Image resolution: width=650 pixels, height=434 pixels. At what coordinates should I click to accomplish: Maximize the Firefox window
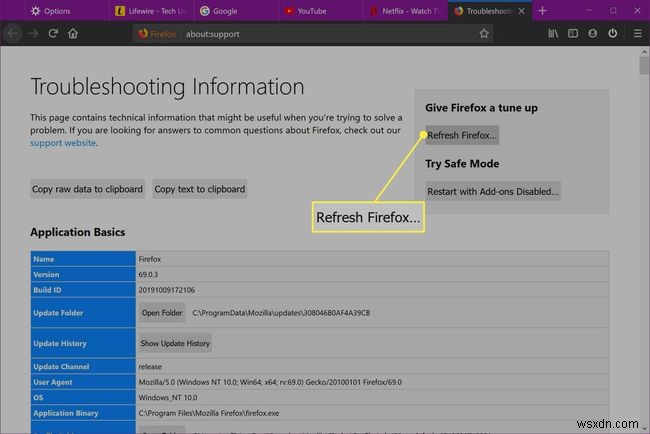613,11
